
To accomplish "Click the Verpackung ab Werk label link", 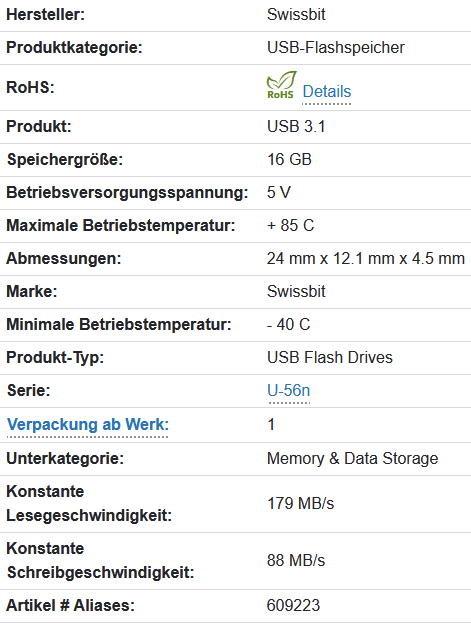I will click(x=88, y=424).
